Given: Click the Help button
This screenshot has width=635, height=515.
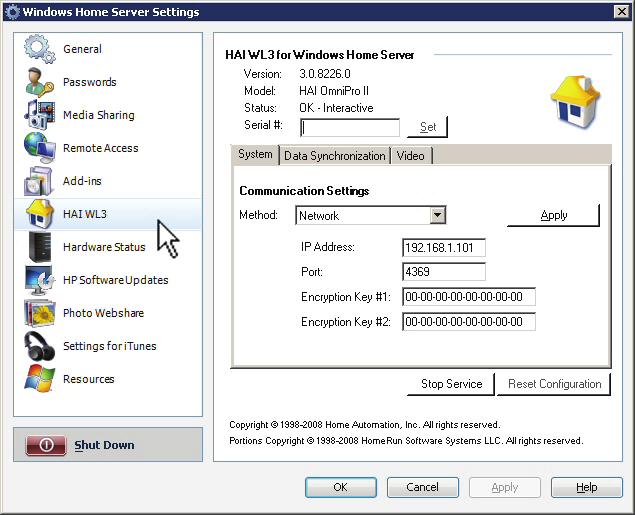Looking at the screenshot, I should click(x=586, y=487).
